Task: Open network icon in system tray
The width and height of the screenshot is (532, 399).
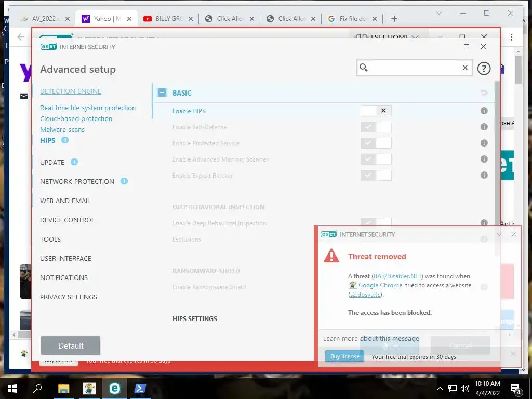Action: (x=453, y=389)
